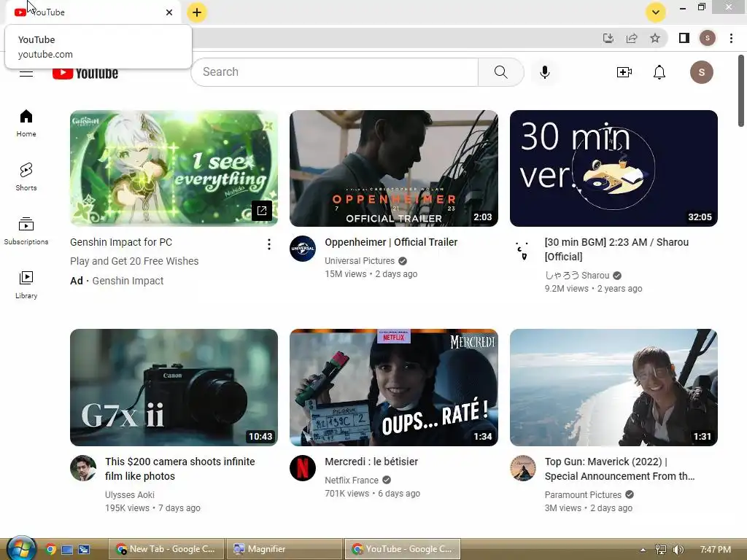Image resolution: width=747 pixels, height=560 pixels.
Task: Click the Sharou channel avatar
Action: (x=522, y=249)
